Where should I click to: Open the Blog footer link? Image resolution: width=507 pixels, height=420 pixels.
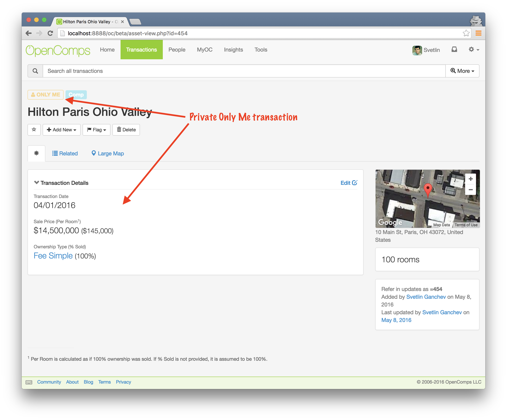click(88, 382)
